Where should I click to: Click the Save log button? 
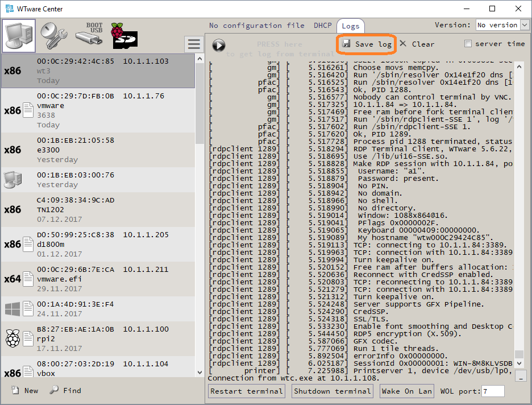click(x=367, y=44)
